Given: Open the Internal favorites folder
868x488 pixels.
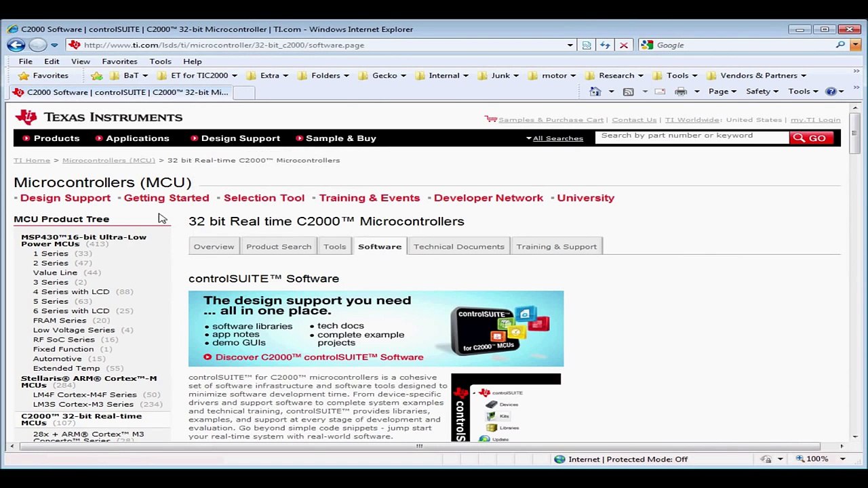Looking at the screenshot, I should 441,76.
